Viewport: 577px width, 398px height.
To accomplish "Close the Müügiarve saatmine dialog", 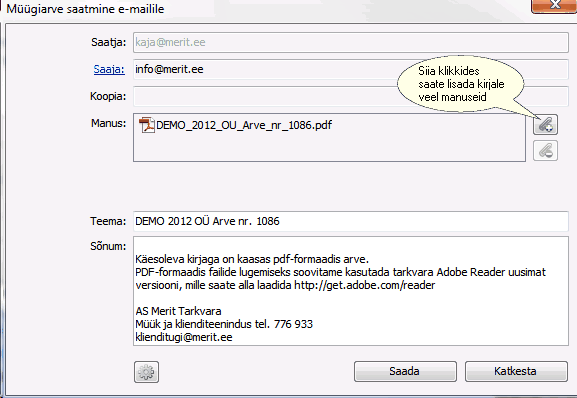I will click(x=554, y=5).
